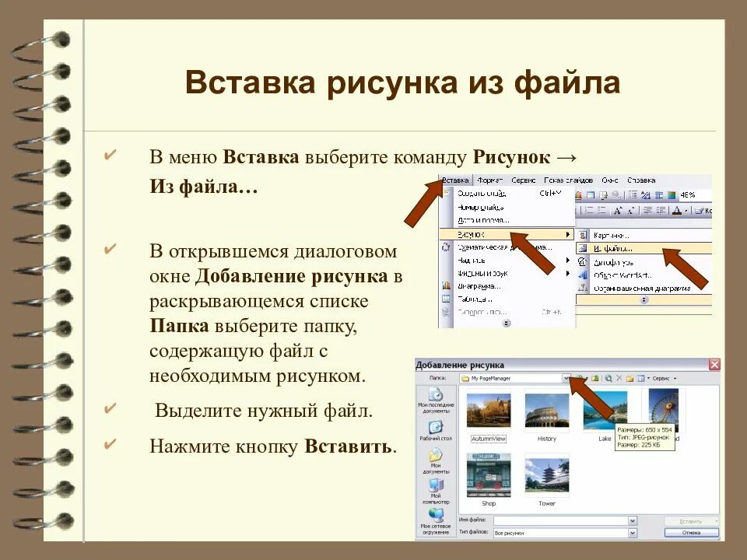
Task: Open the Сервис dropdown in the dialog
Action: [x=664, y=378]
